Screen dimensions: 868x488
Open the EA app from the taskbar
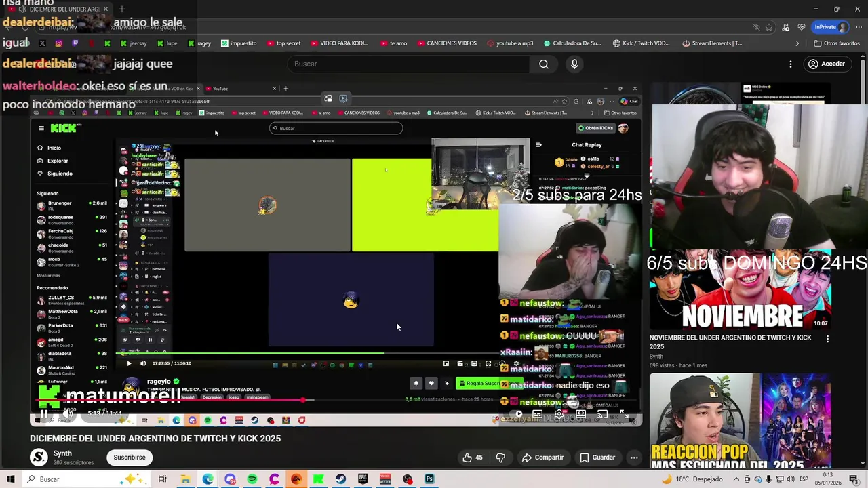(296, 479)
